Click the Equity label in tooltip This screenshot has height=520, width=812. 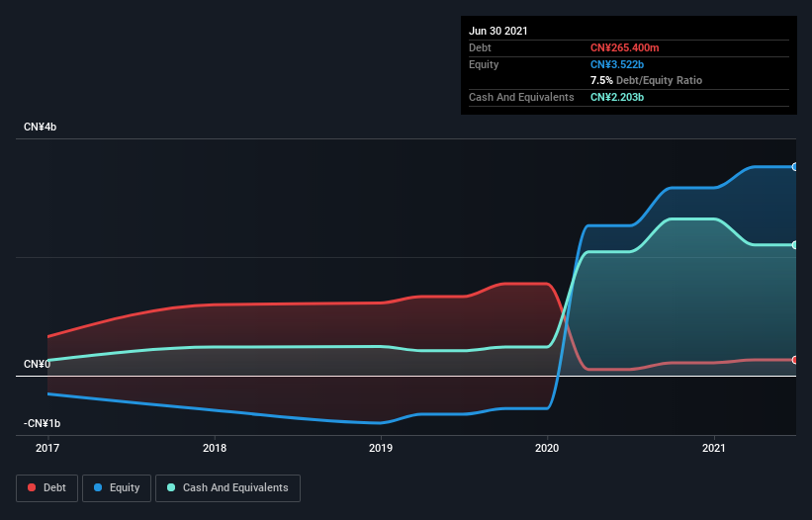(x=484, y=64)
